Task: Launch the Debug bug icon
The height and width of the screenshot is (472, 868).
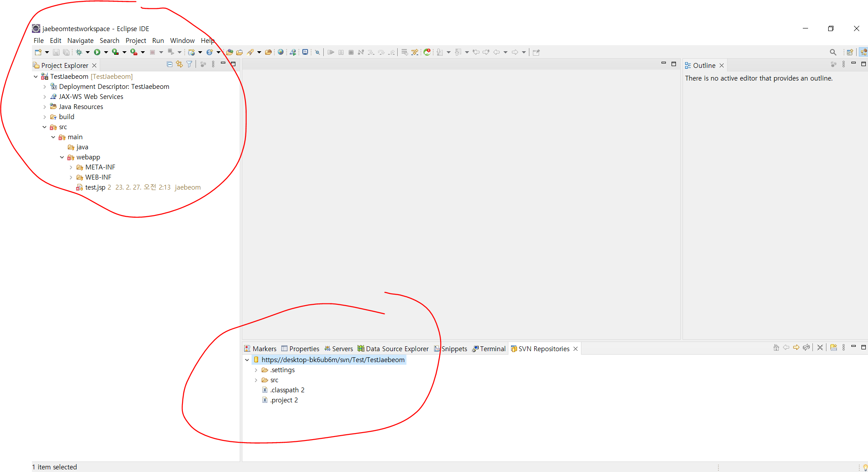Action: (x=79, y=53)
